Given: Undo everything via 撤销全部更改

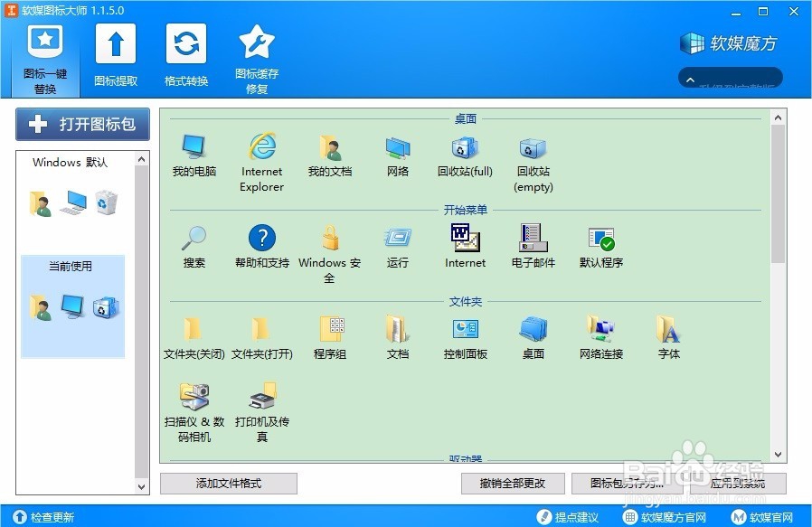Looking at the screenshot, I should click(x=512, y=484).
